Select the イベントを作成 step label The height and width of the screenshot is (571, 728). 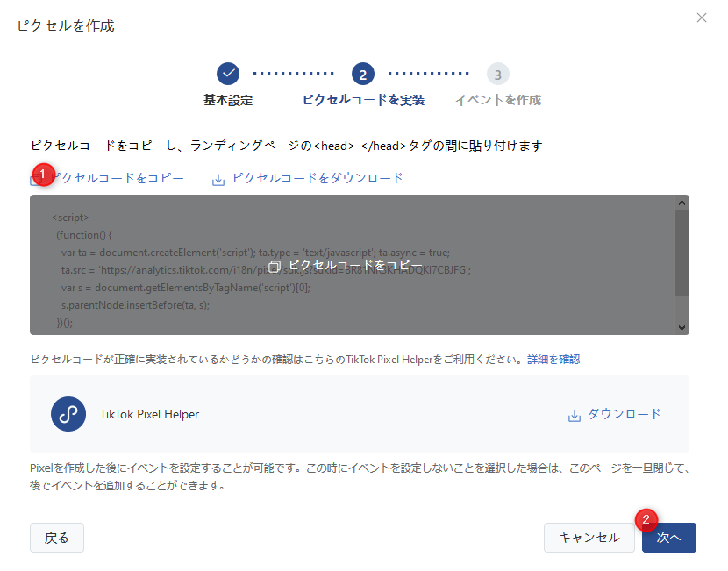(x=498, y=100)
